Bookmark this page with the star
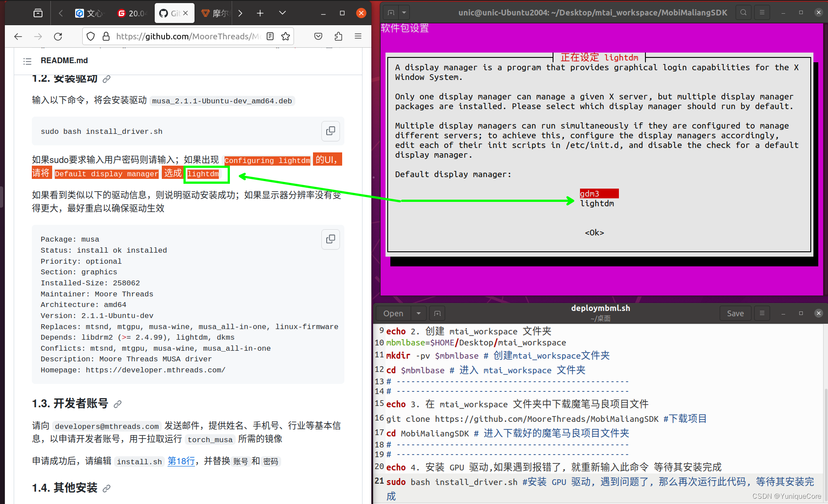 click(x=286, y=37)
